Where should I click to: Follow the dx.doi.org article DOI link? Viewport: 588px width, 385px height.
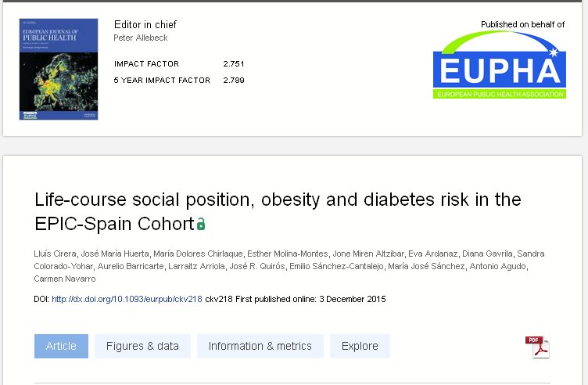click(127, 299)
